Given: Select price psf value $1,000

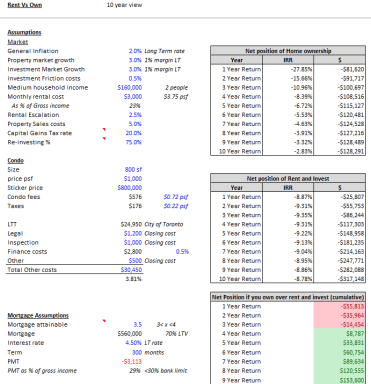Looking at the screenshot, I should click(x=133, y=179).
